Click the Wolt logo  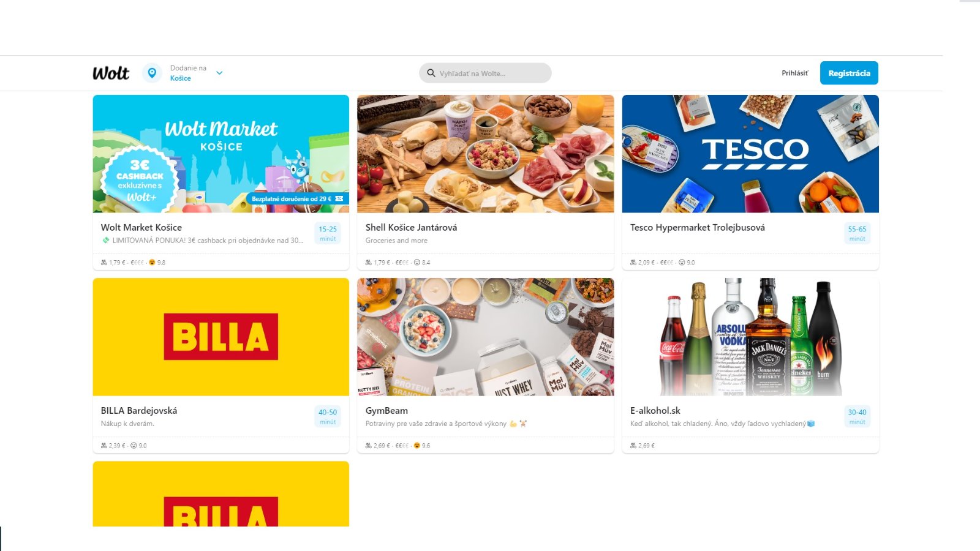pos(111,73)
